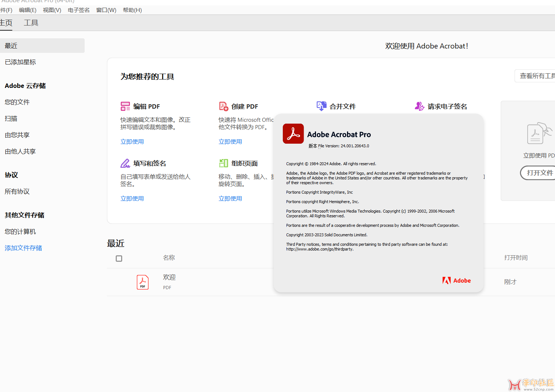Click the Acrobat logo in the About dialog
The image size is (555, 392).
click(x=293, y=133)
